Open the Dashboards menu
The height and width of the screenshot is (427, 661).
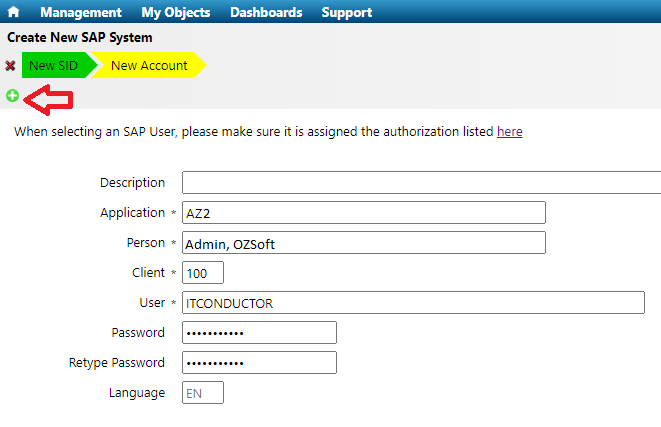tap(266, 12)
